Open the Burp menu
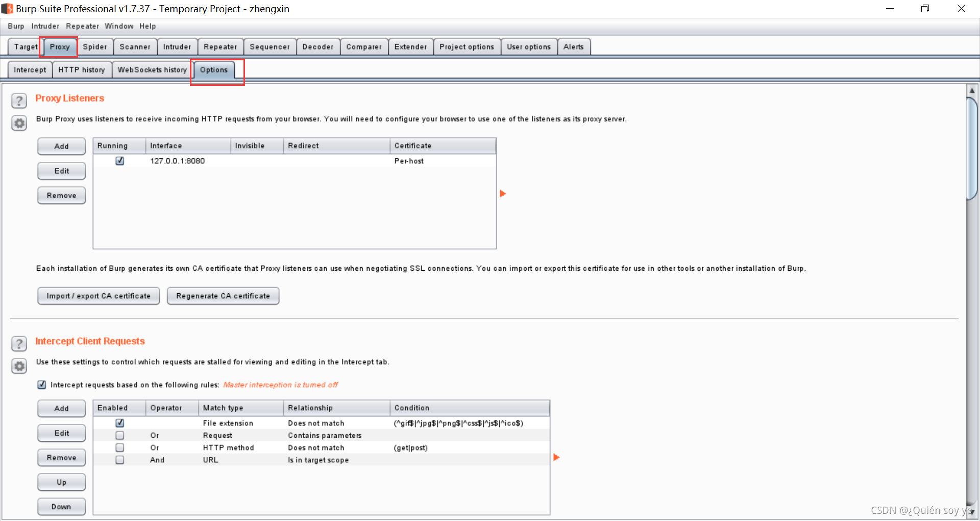 (x=16, y=26)
